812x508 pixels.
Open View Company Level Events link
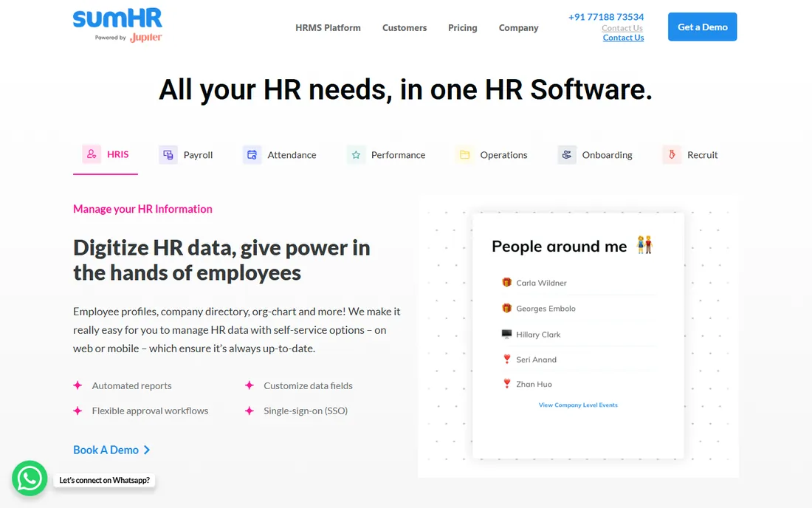tap(578, 405)
